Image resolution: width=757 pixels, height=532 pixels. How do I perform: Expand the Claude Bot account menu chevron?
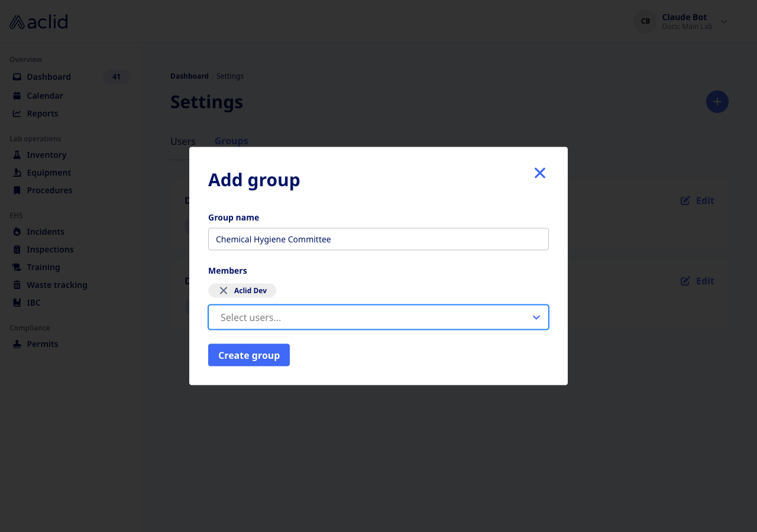click(724, 22)
